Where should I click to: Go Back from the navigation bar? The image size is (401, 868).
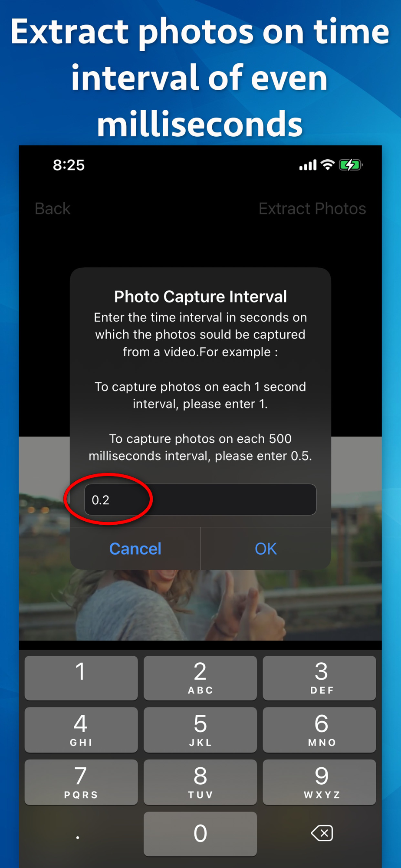53,209
